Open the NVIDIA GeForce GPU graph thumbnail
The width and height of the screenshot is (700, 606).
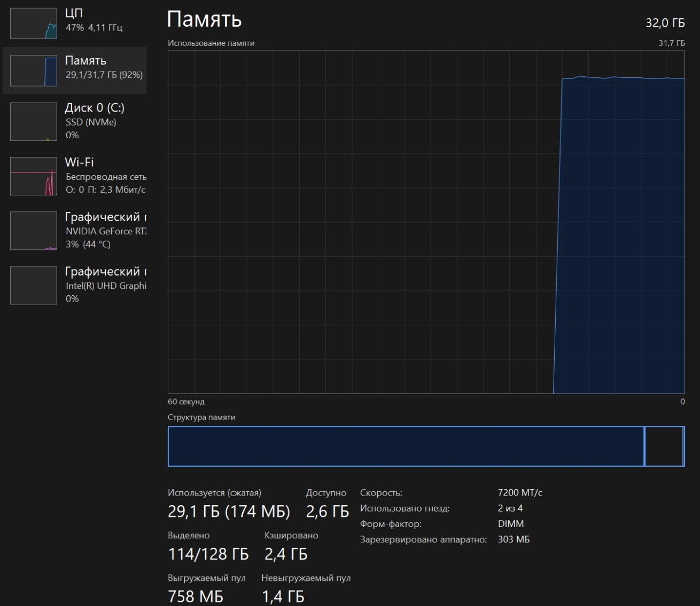[x=34, y=231]
